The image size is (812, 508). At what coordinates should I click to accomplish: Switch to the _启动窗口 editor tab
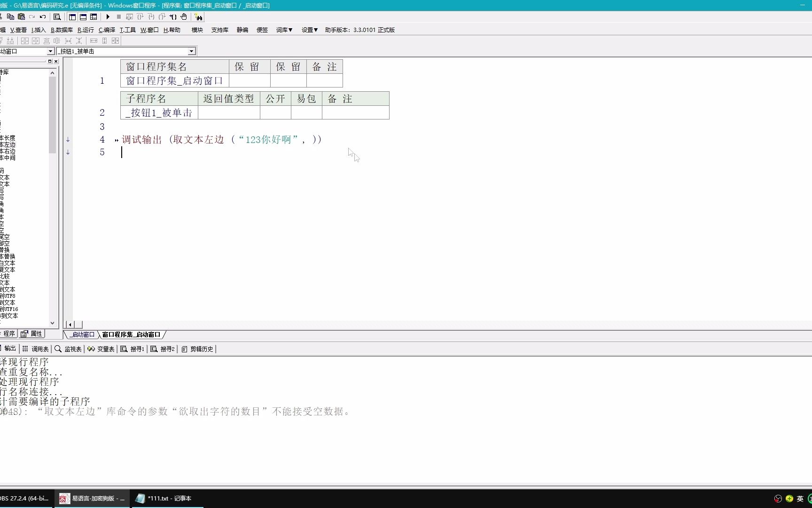click(x=82, y=334)
